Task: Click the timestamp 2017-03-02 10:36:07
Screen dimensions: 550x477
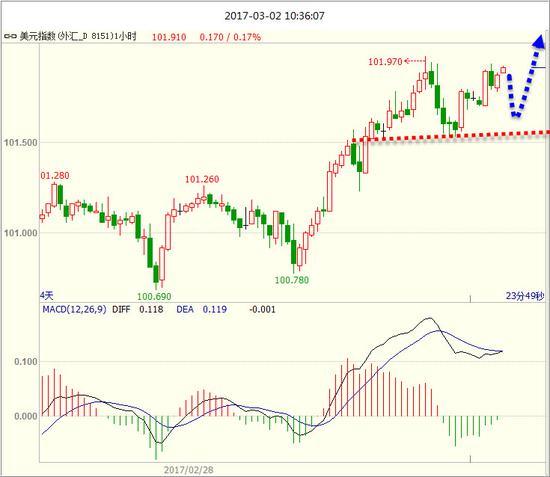Action: coord(274,16)
